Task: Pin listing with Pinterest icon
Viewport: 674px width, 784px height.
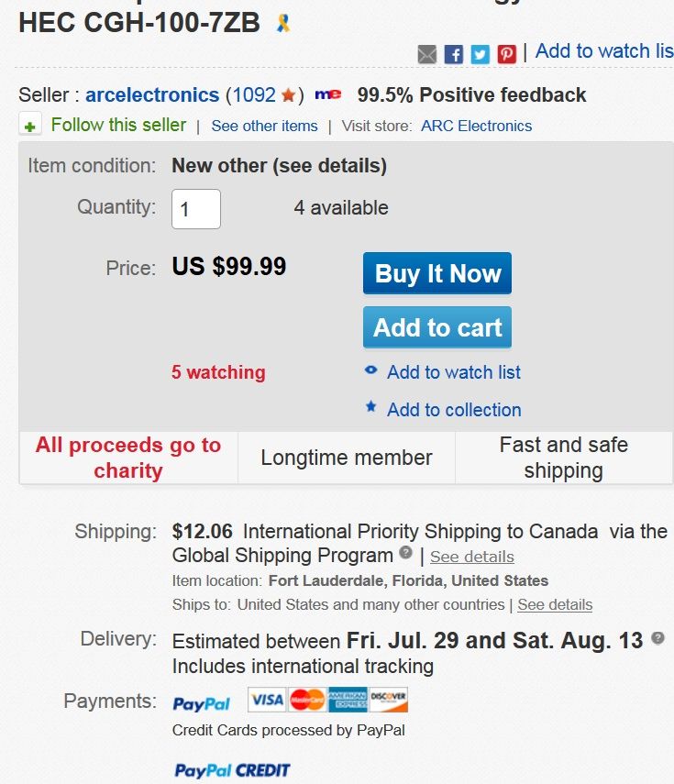Action: (x=506, y=54)
